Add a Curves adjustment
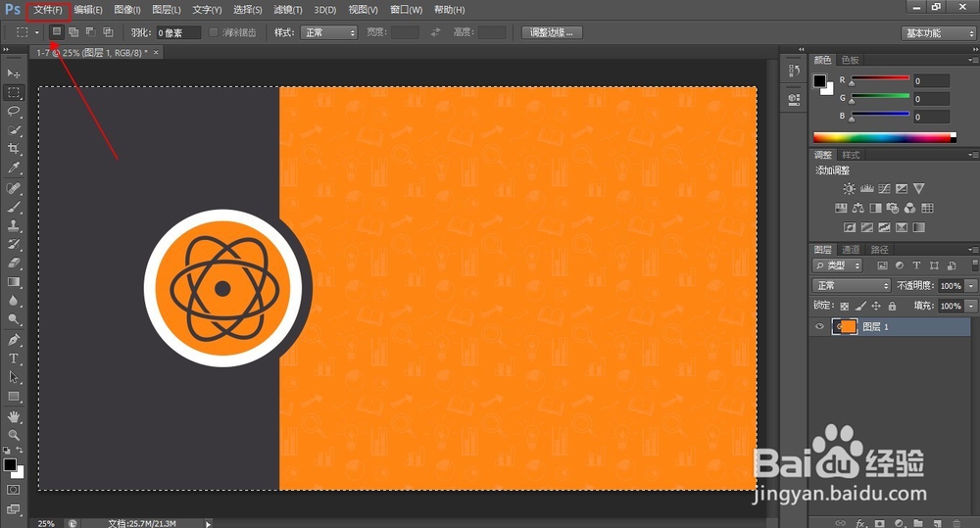The height and width of the screenshot is (528, 980). tap(884, 188)
